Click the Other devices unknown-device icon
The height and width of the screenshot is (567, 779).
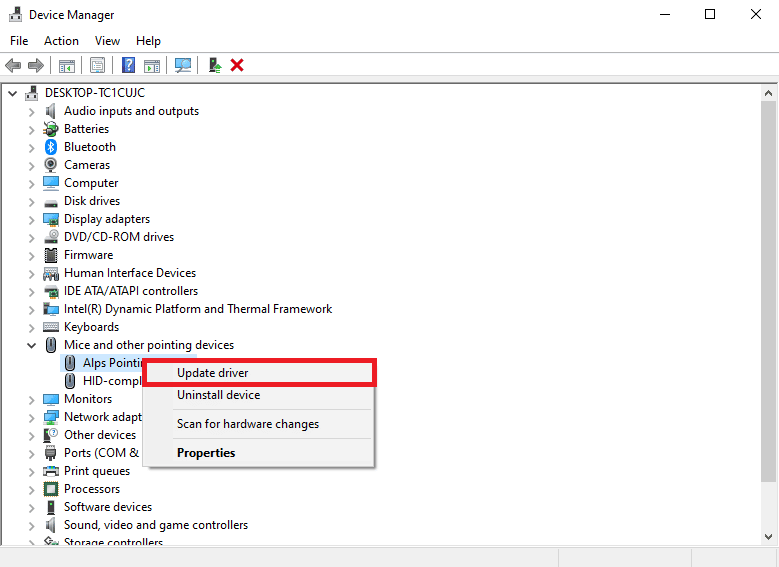51,435
